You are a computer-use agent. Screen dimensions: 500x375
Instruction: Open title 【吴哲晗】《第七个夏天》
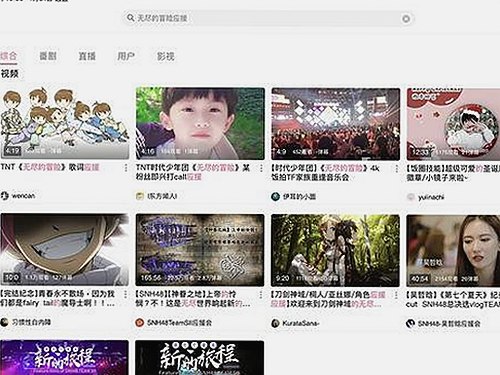tap(453, 300)
